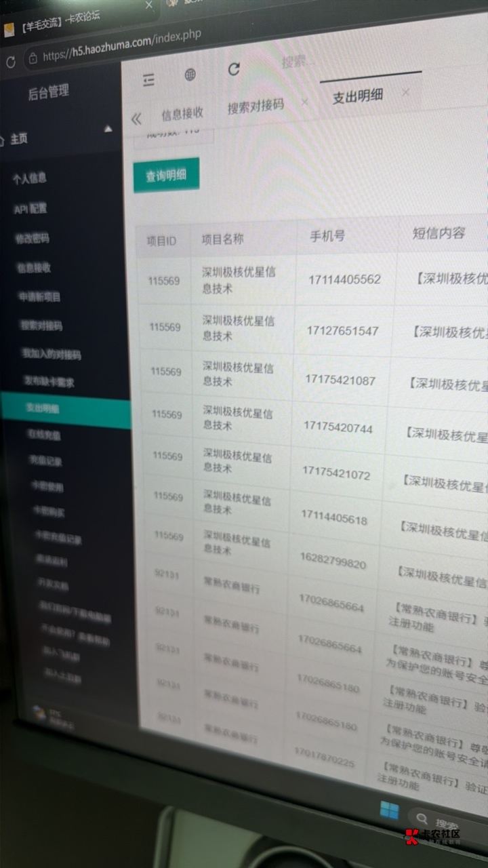Open 信息接收 in the sidebar menu
Viewport: 488px width, 868px height.
[34, 268]
